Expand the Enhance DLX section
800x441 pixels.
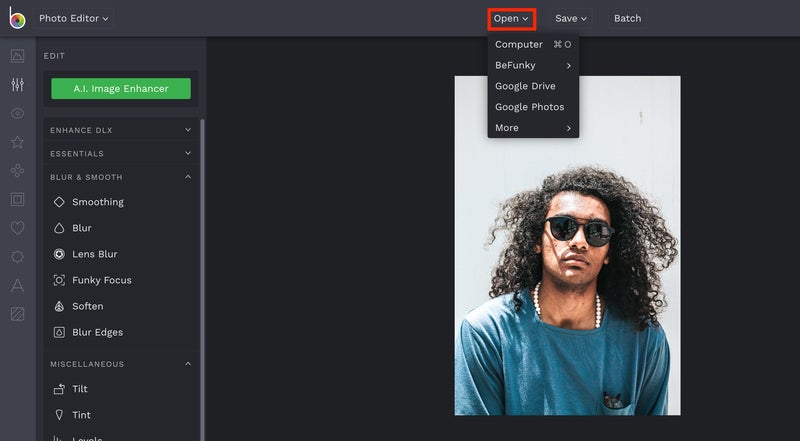tap(121, 130)
